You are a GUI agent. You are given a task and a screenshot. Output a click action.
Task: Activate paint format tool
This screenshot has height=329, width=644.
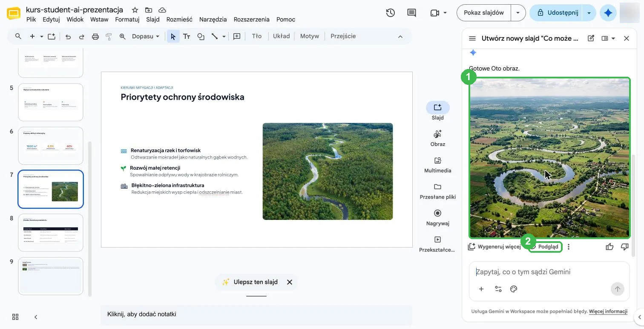[x=109, y=37]
